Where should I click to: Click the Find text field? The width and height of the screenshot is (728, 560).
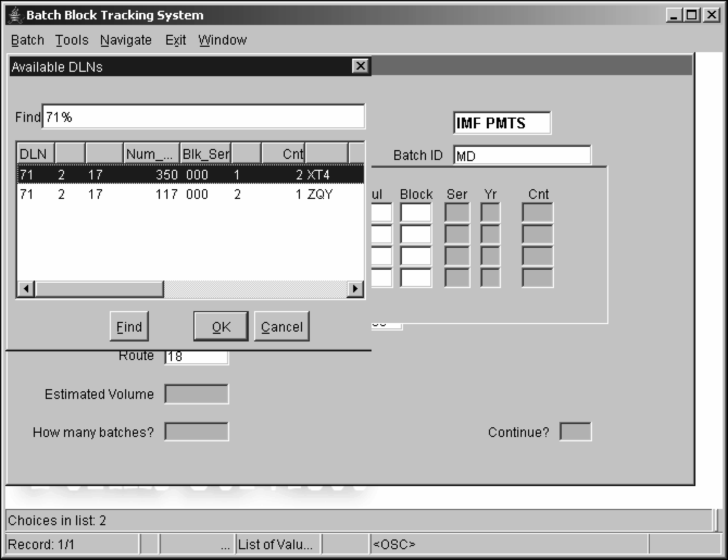click(x=203, y=117)
